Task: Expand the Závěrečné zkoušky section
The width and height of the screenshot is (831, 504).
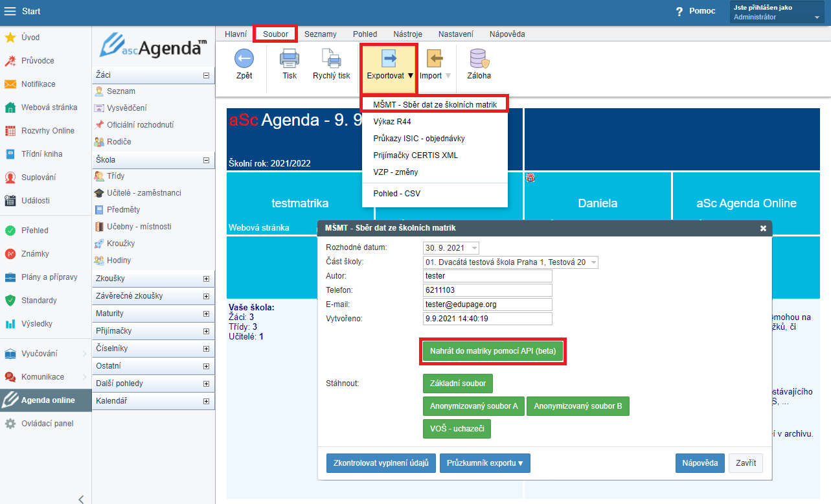Action: click(x=207, y=296)
